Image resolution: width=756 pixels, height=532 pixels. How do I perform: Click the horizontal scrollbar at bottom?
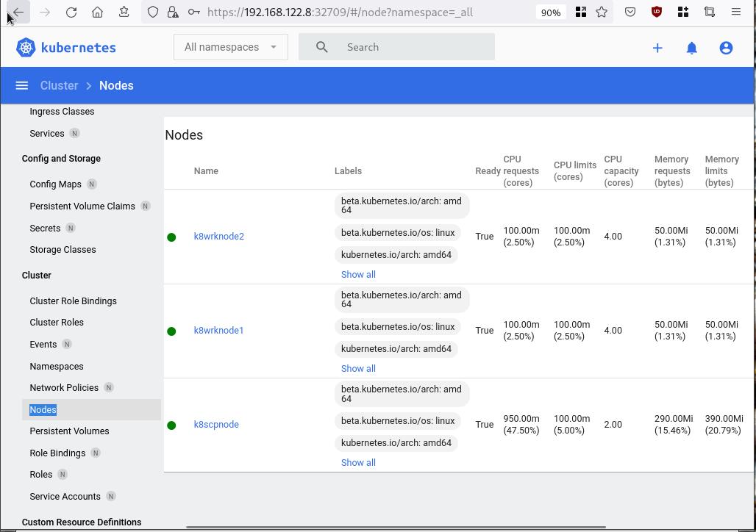[396, 527]
